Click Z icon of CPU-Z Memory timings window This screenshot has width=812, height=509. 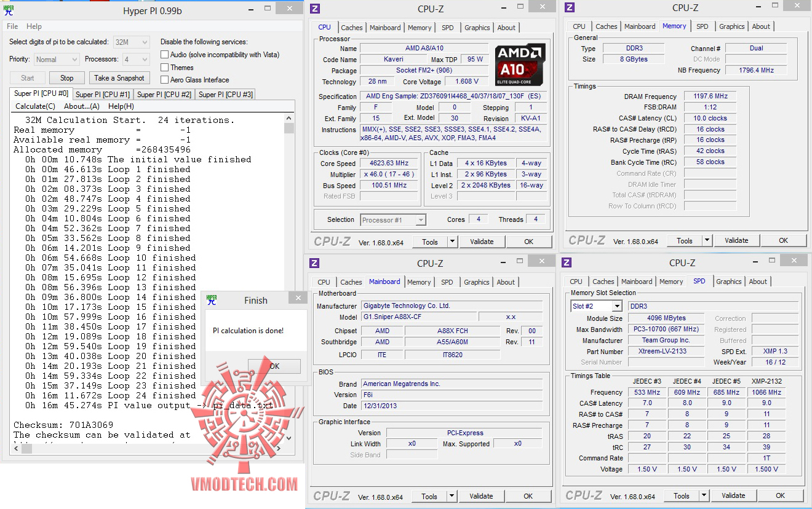tap(570, 7)
